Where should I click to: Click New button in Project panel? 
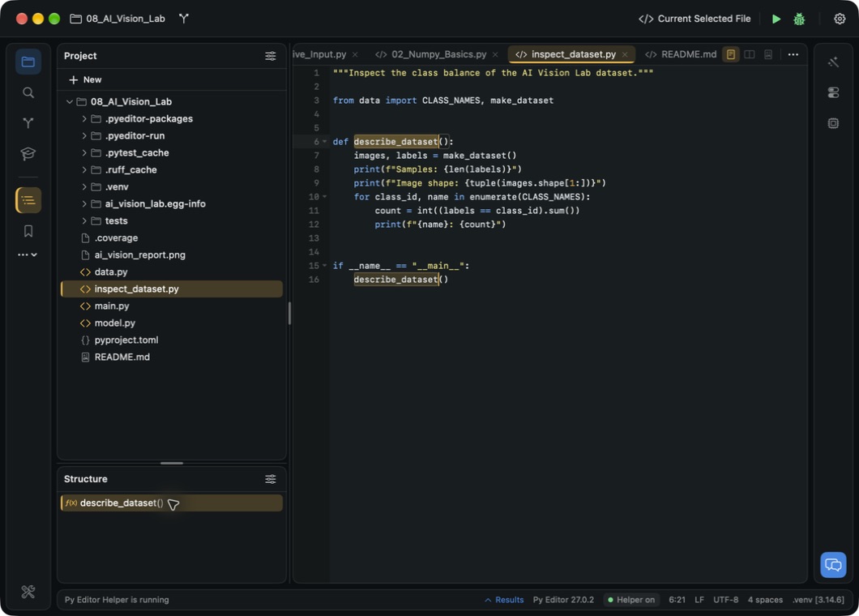tap(85, 79)
